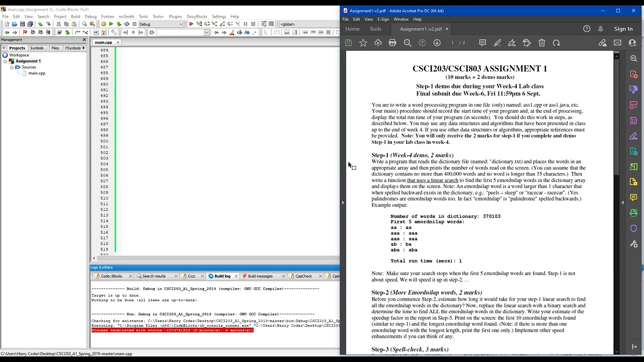The height and width of the screenshot is (362, 644).
Task: Print the PDF using printer icon
Action: click(x=392, y=43)
